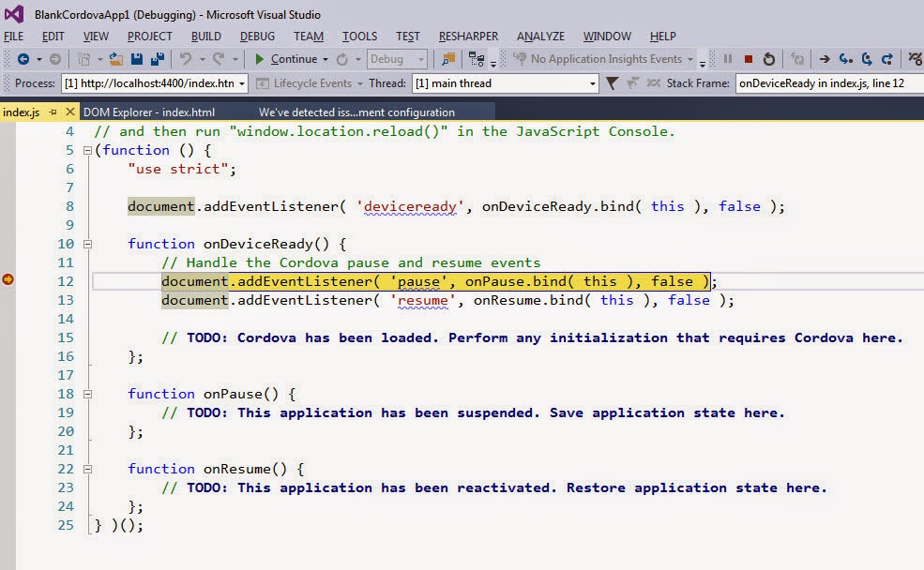Screen dimensions: 924x570
Task: Open the ANALYZE menu
Action: [540, 37]
